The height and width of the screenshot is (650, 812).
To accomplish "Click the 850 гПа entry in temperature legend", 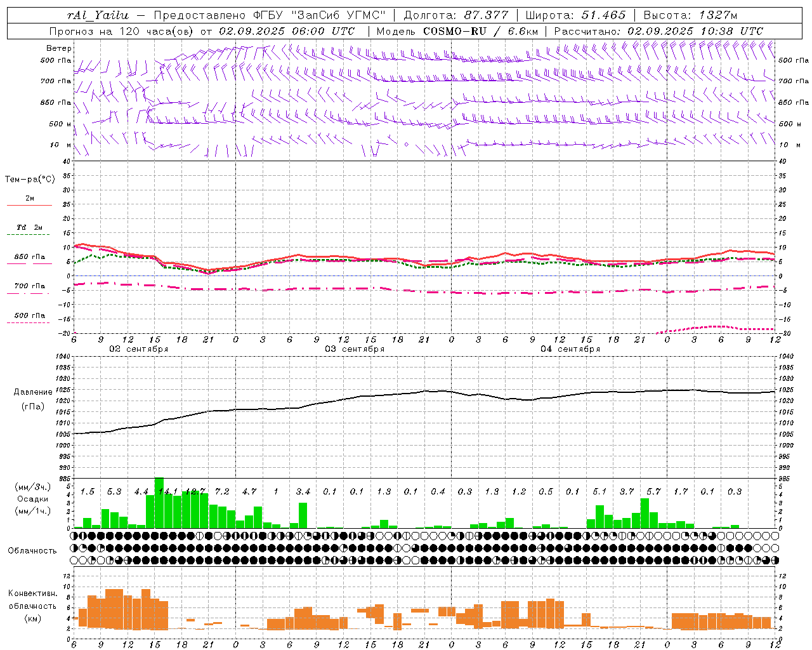I will [x=30, y=257].
